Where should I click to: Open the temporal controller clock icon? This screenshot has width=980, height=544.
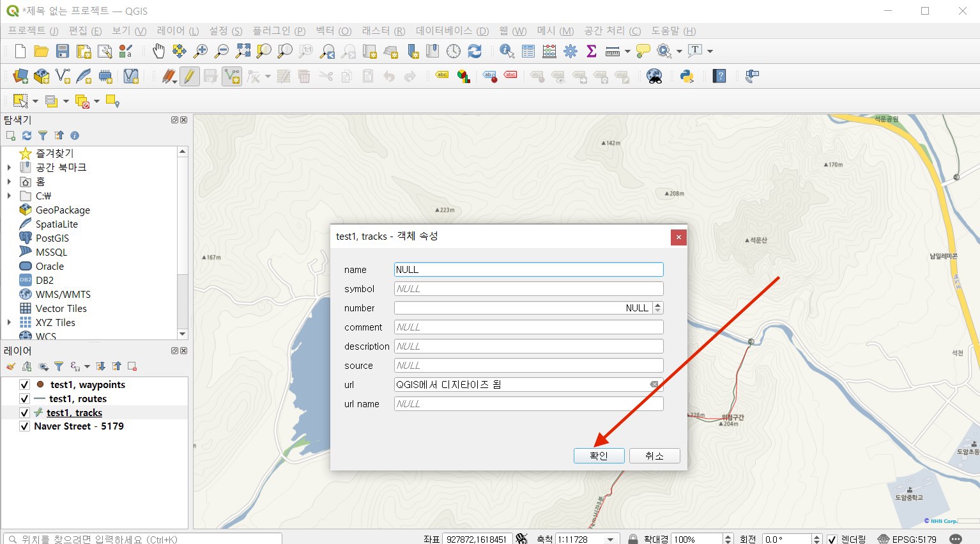point(454,51)
